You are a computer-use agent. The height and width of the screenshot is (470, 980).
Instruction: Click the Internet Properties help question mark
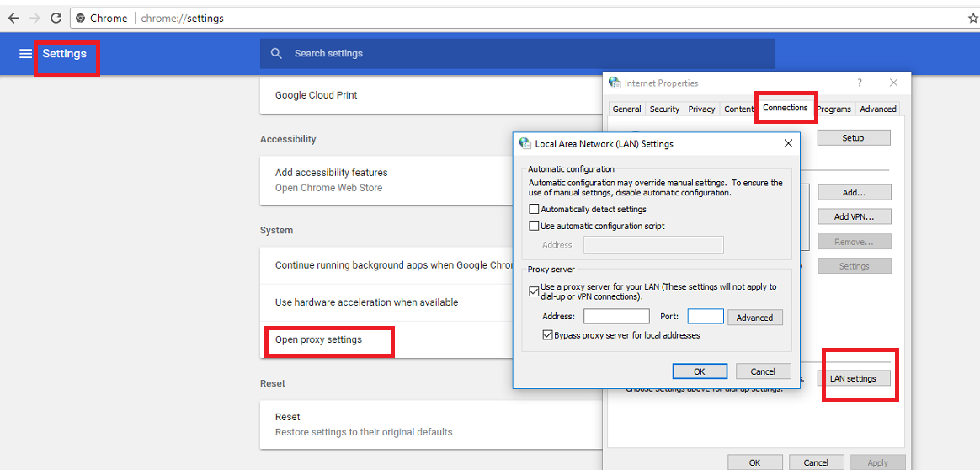[860, 83]
